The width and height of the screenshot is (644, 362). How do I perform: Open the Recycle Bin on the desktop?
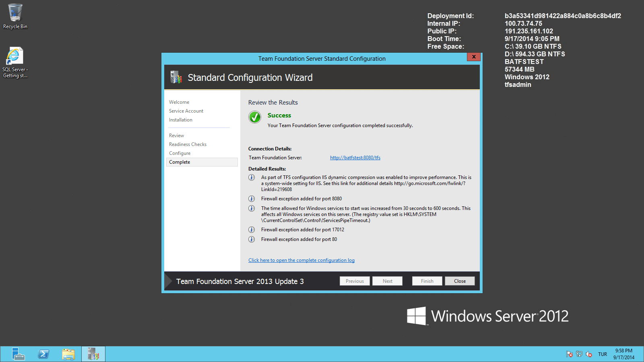(15, 12)
